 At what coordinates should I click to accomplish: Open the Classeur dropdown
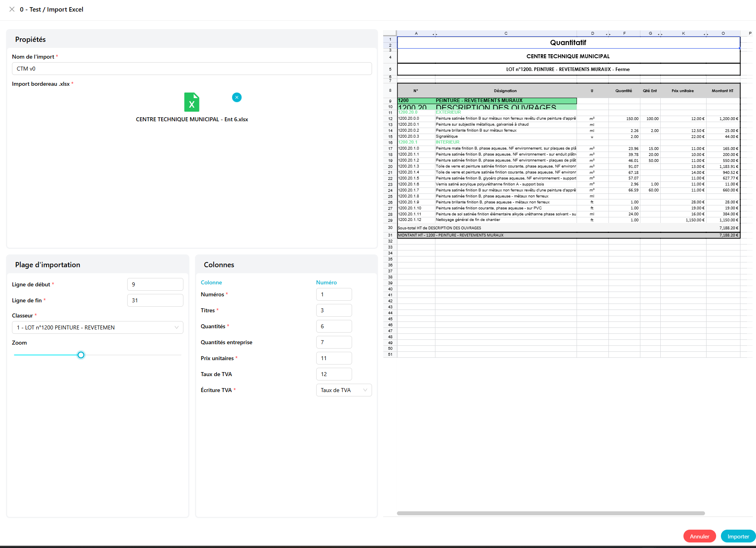98,327
